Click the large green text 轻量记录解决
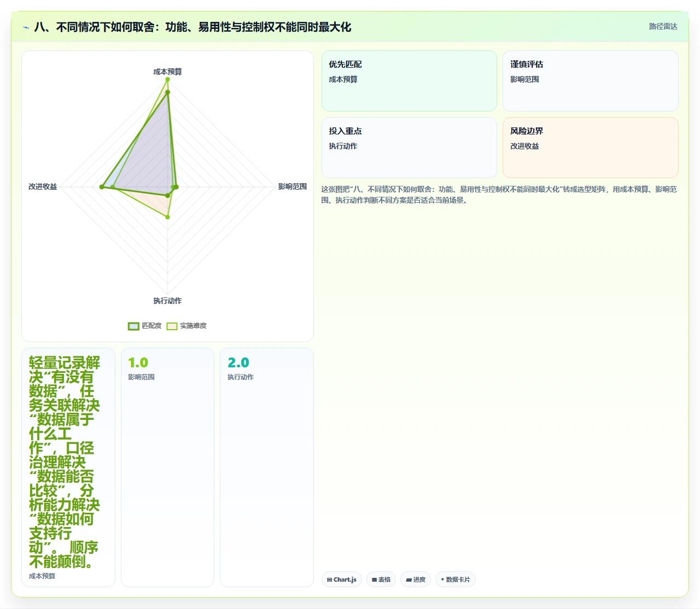Image resolution: width=700 pixels, height=609 pixels. 65,462
